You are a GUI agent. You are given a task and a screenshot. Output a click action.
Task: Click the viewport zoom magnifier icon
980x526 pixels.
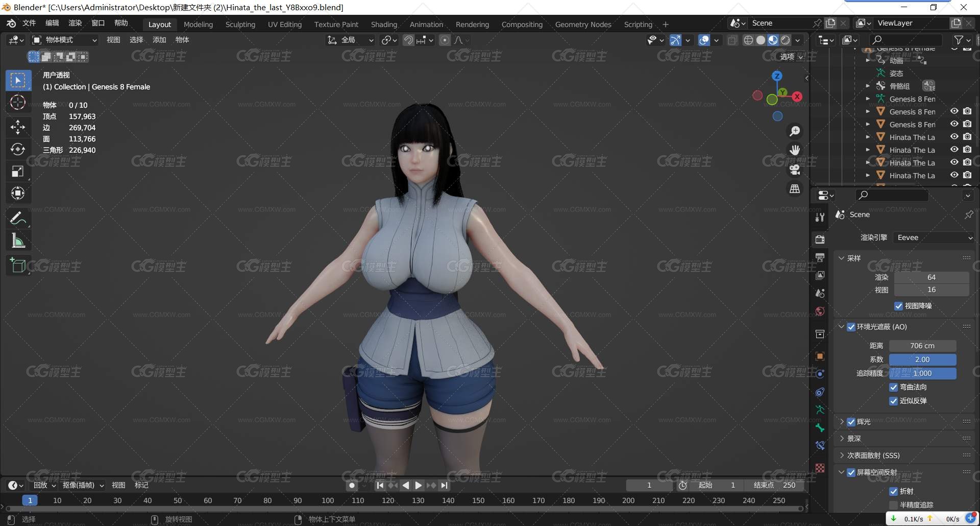795,131
